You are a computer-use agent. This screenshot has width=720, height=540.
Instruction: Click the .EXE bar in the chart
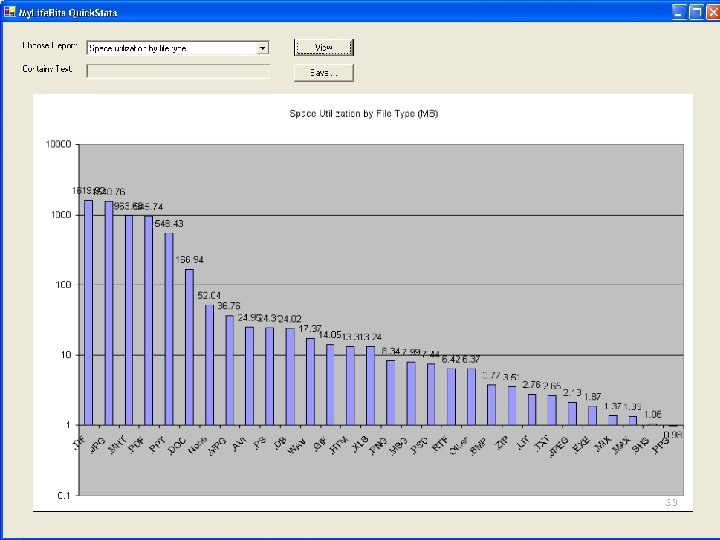(x=592, y=416)
